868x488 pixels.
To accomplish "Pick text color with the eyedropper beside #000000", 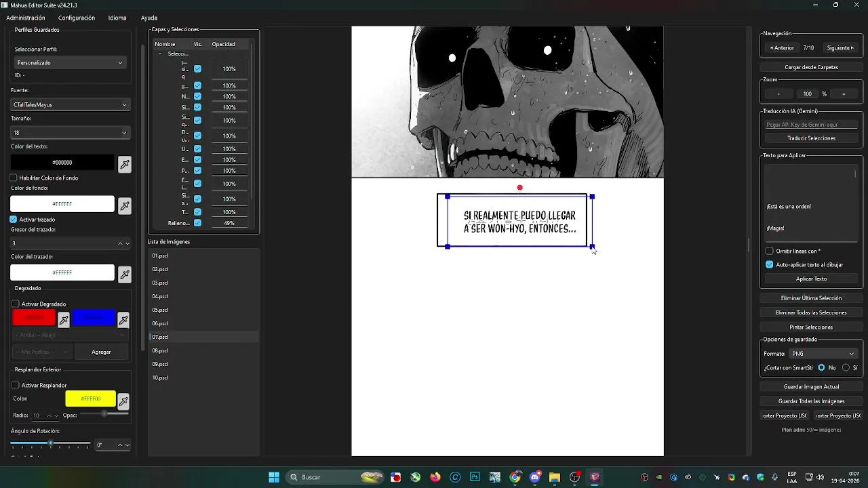I will [x=125, y=164].
